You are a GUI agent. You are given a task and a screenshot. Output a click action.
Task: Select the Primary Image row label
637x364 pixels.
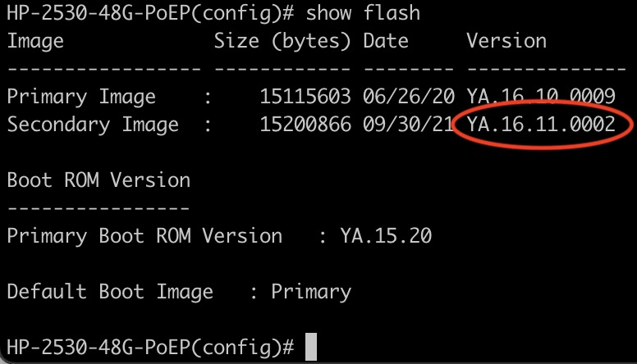[81, 97]
